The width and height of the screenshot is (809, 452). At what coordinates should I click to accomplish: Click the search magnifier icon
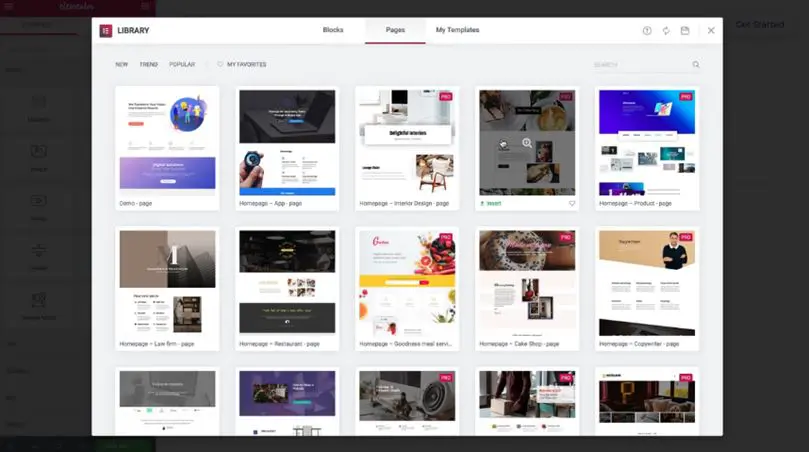coord(696,64)
